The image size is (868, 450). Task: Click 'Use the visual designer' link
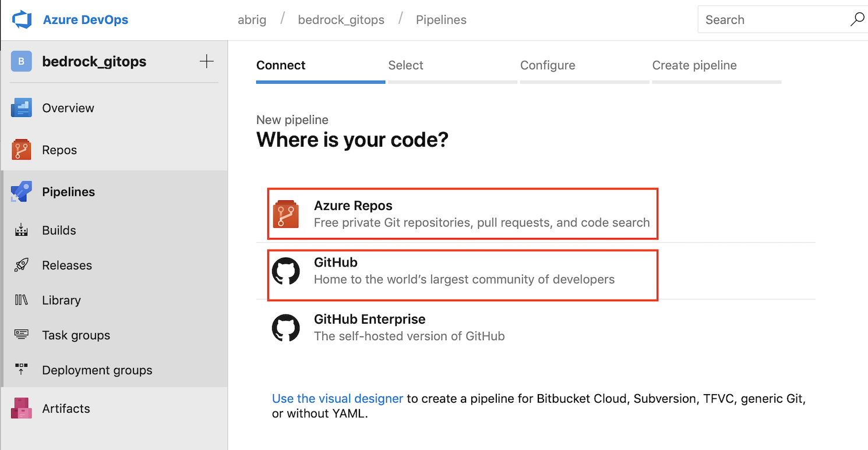click(338, 399)
